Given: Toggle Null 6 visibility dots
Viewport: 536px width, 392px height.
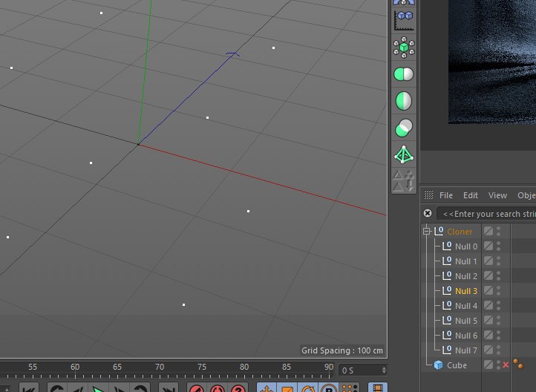Looking at the screenshot, I should point(498,336).
